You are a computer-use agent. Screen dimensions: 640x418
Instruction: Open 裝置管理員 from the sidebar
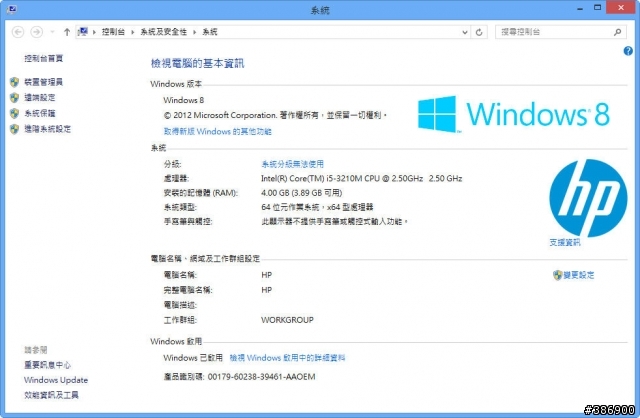[44, 82]
